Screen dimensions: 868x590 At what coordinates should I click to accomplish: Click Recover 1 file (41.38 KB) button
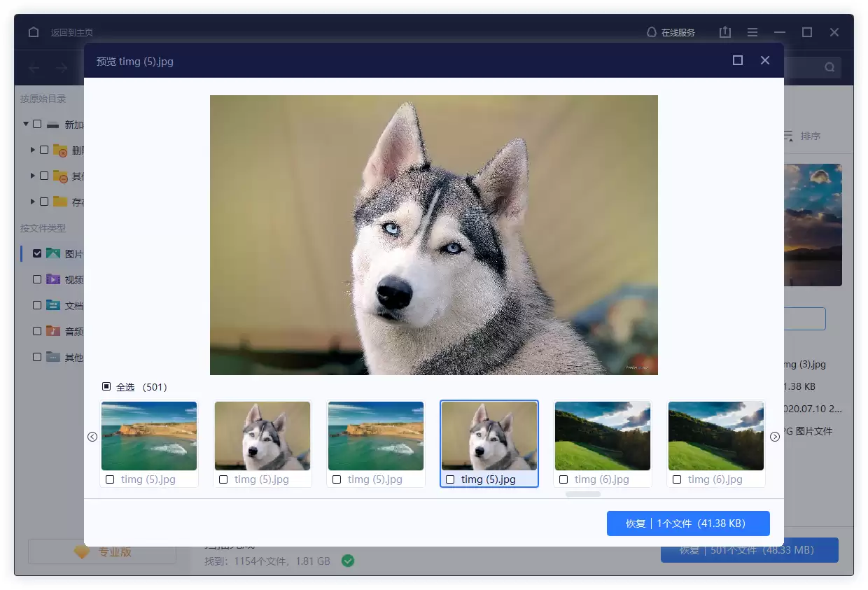[687, 524]
